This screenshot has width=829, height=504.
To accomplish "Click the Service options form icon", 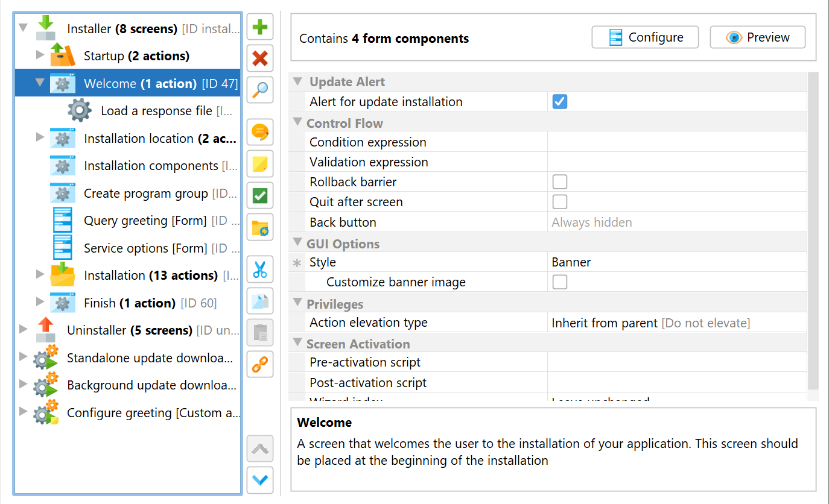I will 63,248.
